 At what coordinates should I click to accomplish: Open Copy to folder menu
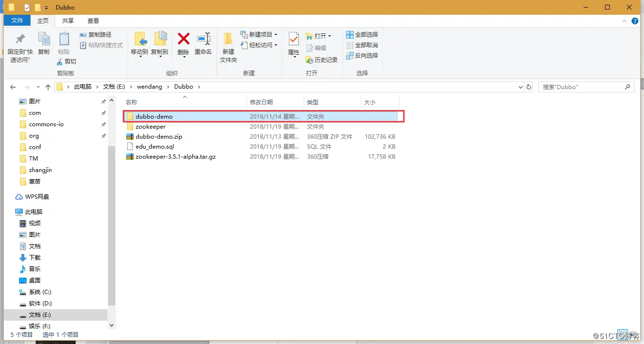(159, 45)
